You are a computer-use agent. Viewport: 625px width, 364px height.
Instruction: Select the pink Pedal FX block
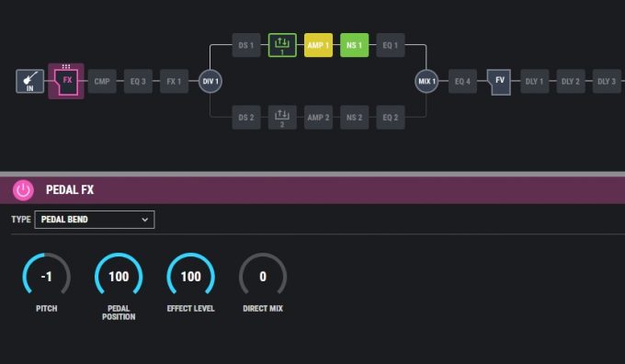coord(66,82)
